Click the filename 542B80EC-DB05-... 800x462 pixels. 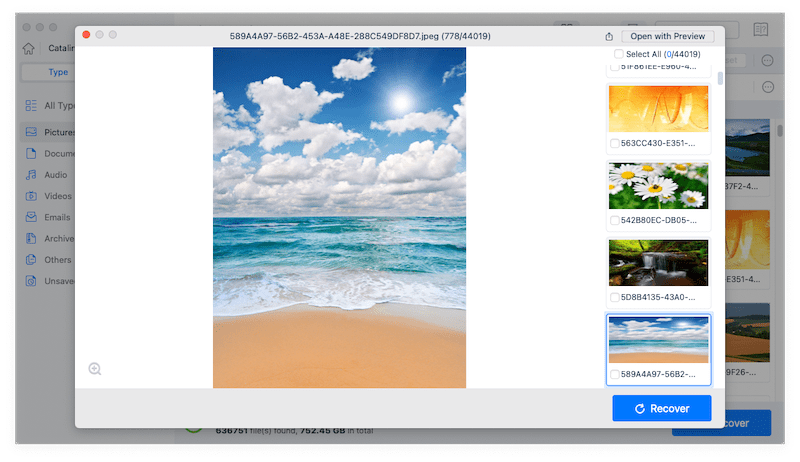[658, 220]
